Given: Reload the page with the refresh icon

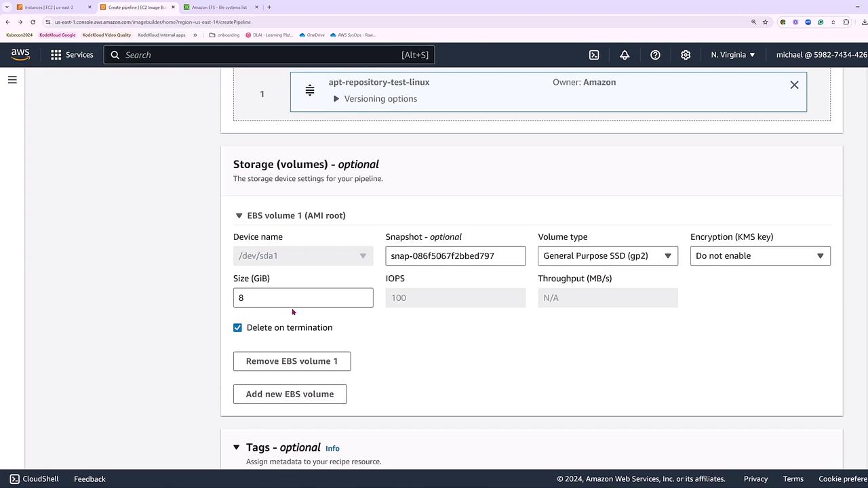Looking at the screenshot, I should pyautogui.click(x=33, y=22).
